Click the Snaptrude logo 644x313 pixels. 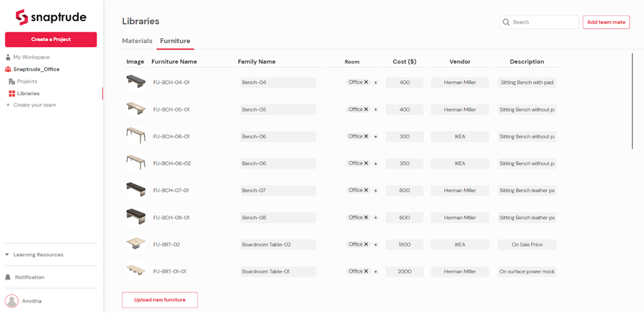(51, 18)
